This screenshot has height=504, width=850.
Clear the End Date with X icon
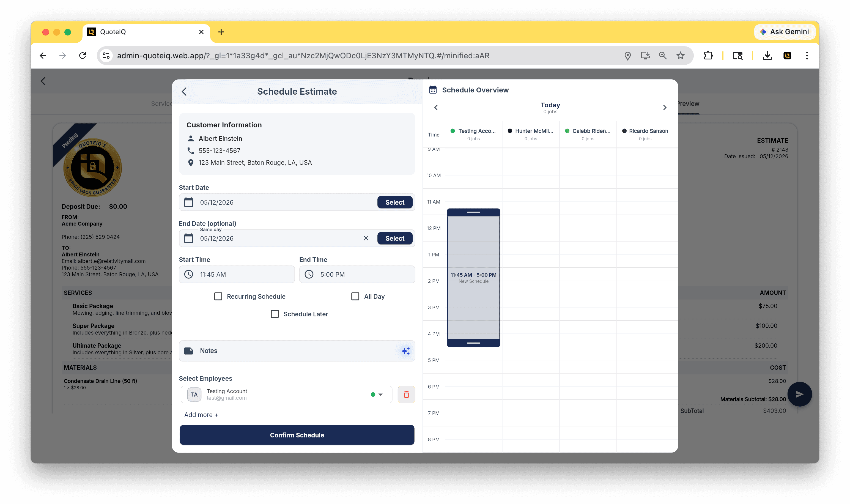pyautogui.click(x=366, y=239)
